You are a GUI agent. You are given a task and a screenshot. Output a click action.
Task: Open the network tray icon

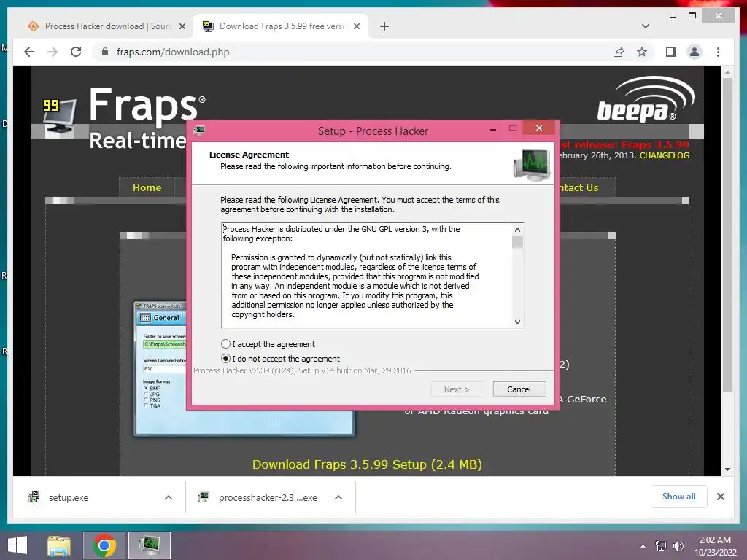[661, 546]
